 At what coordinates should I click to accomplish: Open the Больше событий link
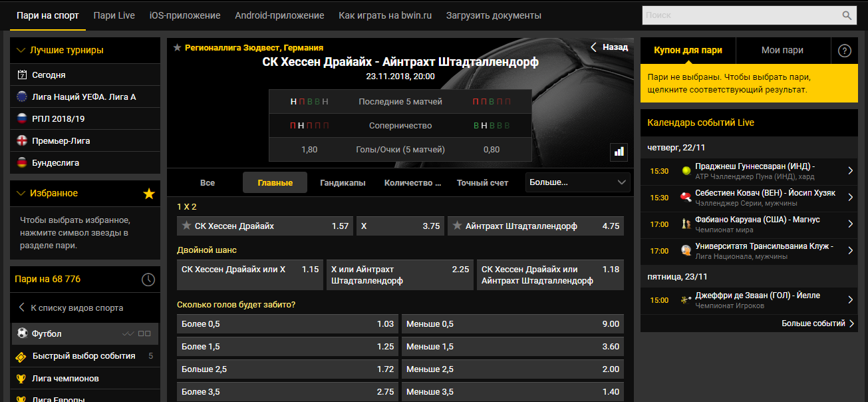(x=817, y=323)
